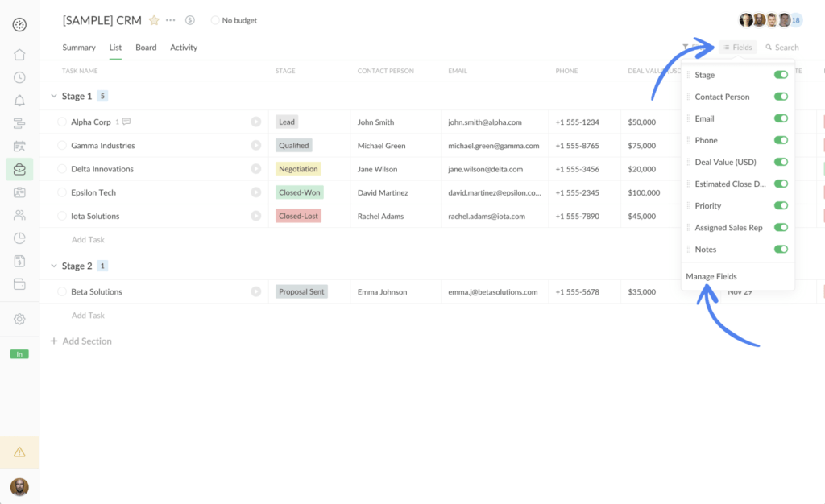Open the billing invoice icon in sidebar

pos(19,260)
